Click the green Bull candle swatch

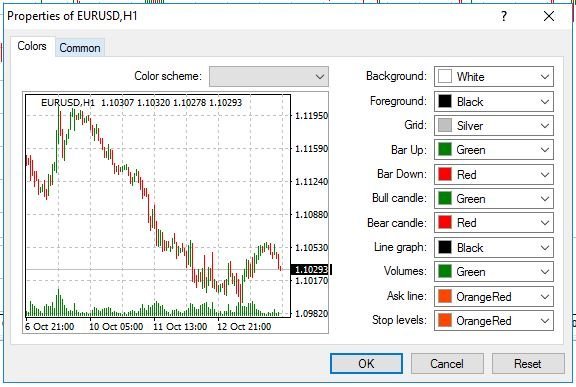445,198
